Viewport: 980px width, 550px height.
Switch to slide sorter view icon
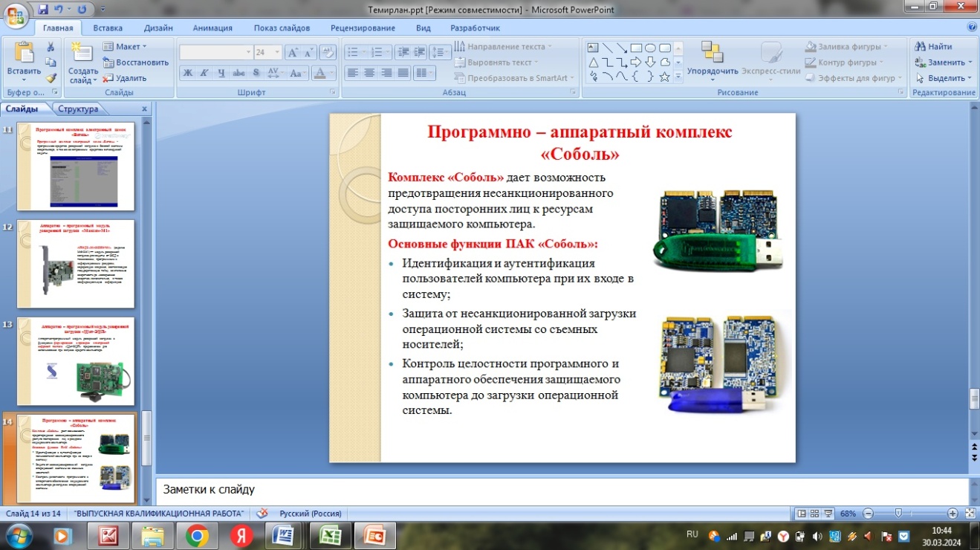tap(814, 514)
